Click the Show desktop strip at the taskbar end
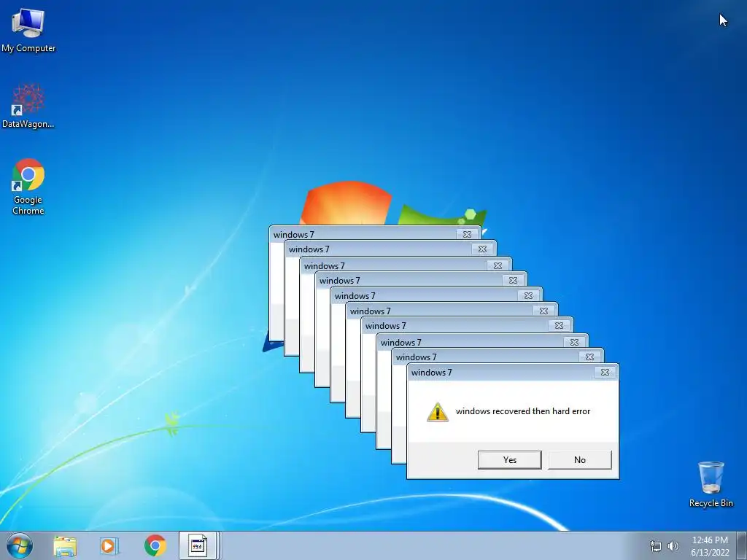Viewport: 747px width, 560px height. [x=742, y=545]
